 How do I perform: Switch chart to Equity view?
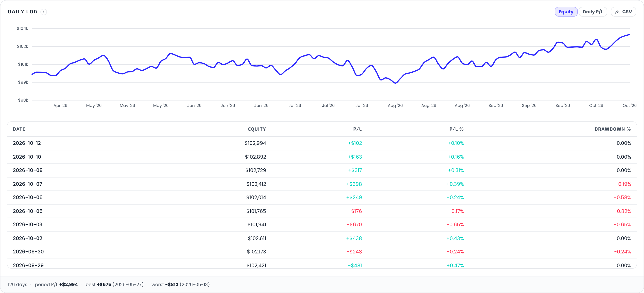pyautogui.click(x=566, y=12)
